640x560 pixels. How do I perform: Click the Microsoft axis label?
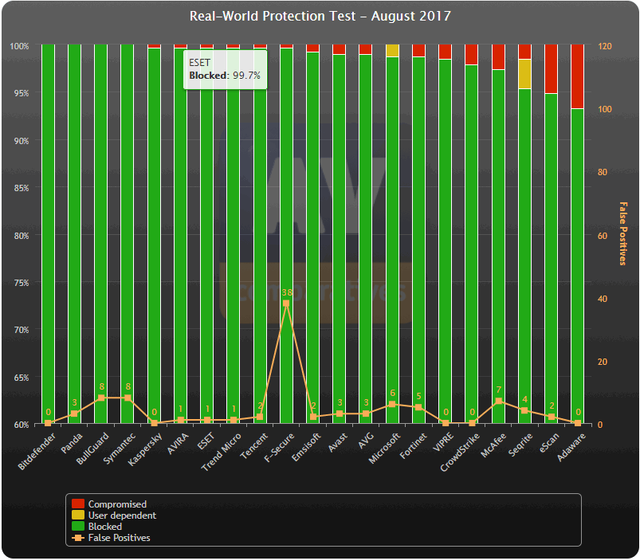coord(384,449)
